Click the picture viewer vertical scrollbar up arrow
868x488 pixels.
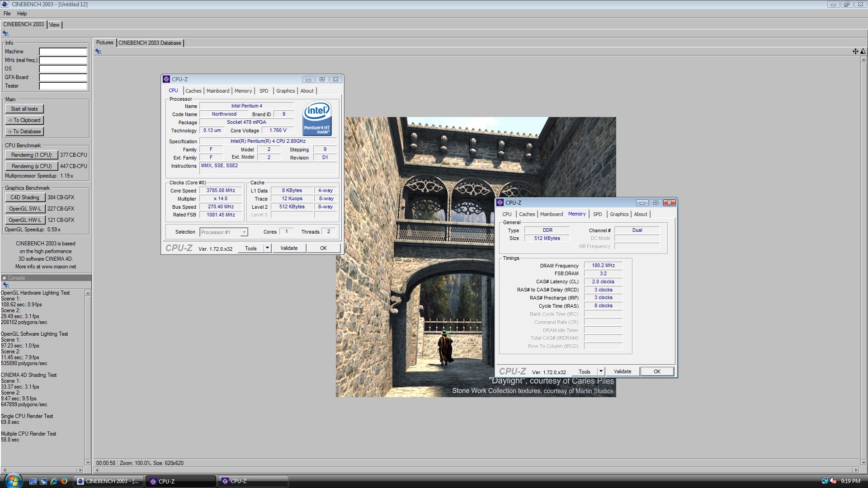[x=863, y=59]
